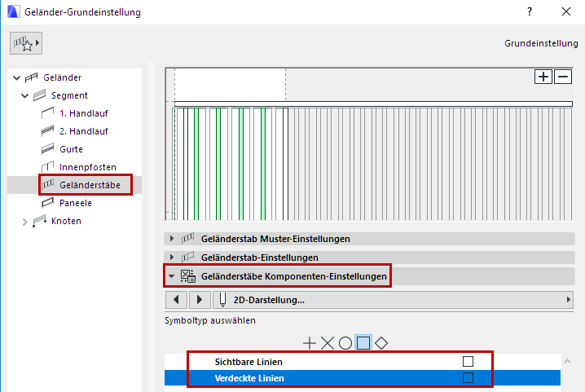Click the Geländerstäbe balusters icon
Viewport: 585px width, 392px height.
pos(48,184)
